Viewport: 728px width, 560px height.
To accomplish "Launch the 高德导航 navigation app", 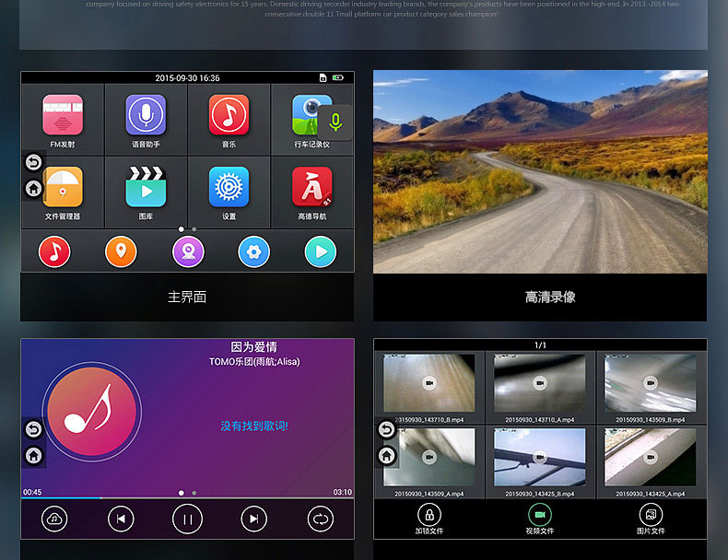I will 312,192.
